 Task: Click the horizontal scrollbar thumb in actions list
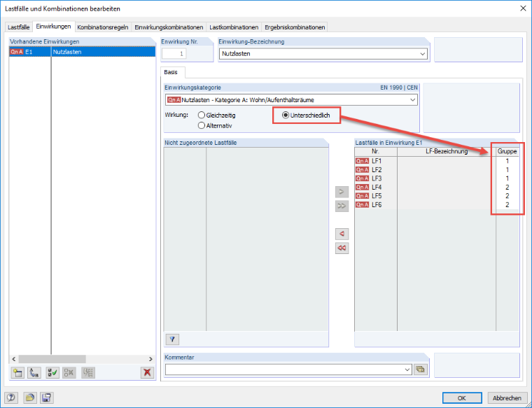coord(52,359)
